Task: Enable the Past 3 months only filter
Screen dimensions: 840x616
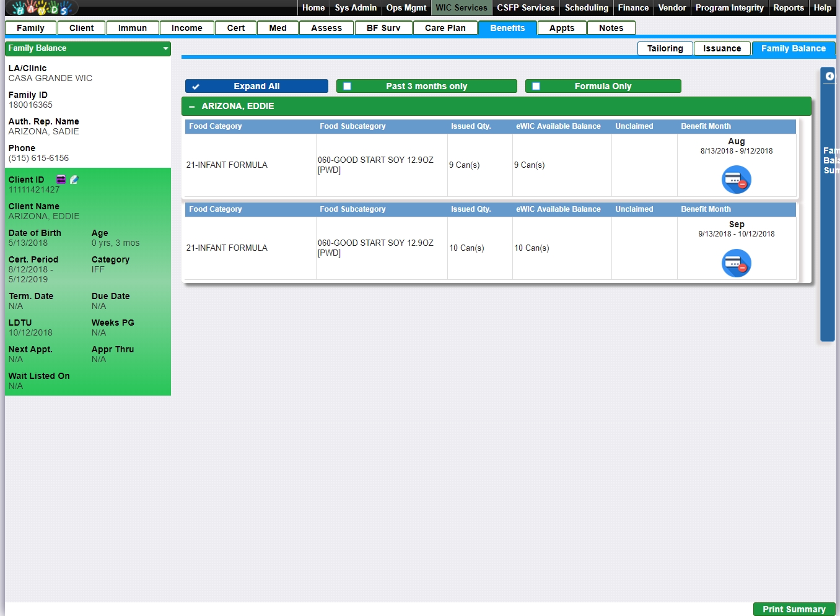Action: point(348,87)
